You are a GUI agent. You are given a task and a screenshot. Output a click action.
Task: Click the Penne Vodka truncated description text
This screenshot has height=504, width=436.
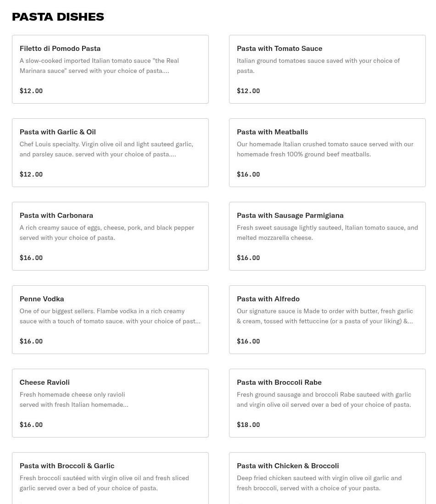110,316
